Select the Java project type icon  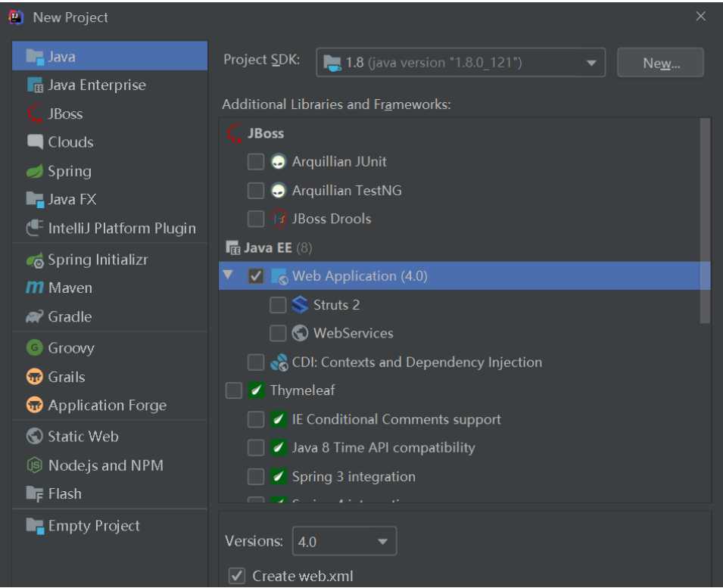point(35,57)
